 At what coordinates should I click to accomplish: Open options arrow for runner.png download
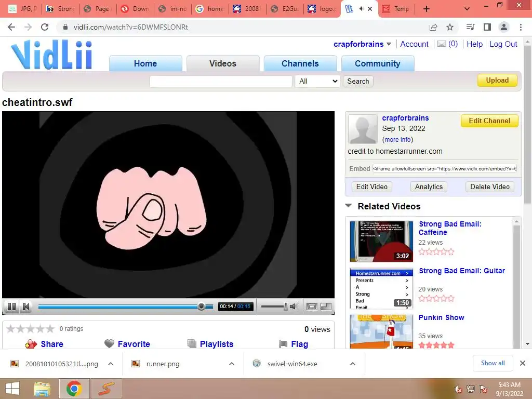coord(232,364)
